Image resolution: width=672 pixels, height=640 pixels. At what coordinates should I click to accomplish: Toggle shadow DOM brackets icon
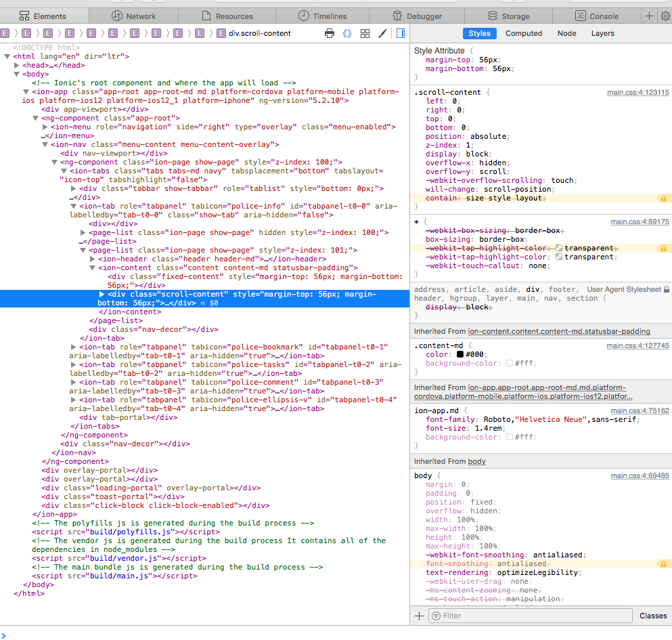347,33
